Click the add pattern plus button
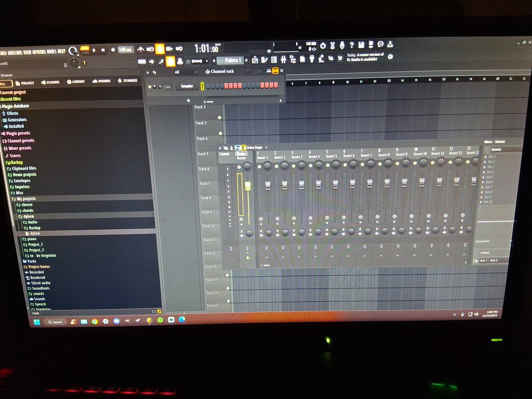The width and height of the screenshot is (532, 399). [x=246, y=60]
